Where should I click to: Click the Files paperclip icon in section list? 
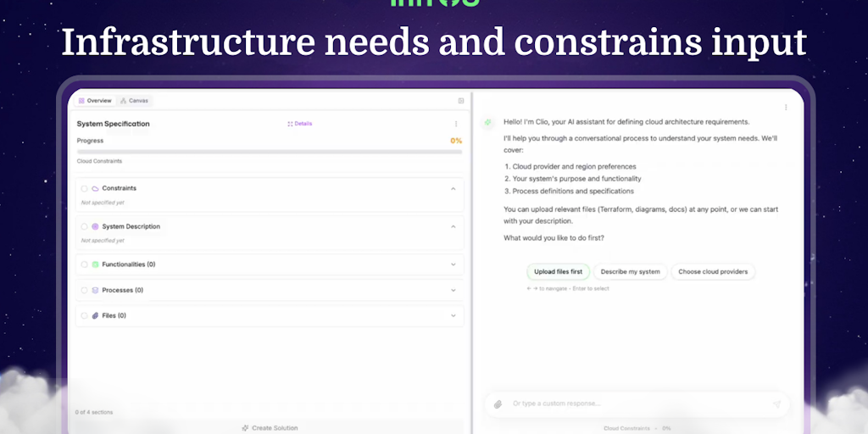tap(95, 315)
